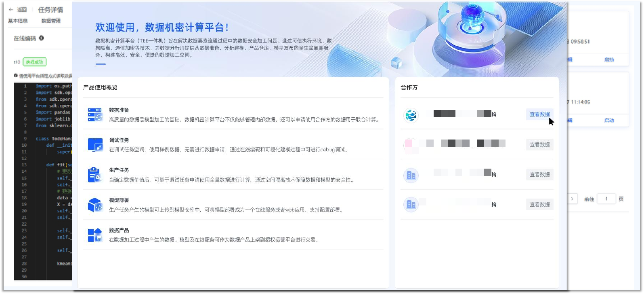Image resolution: width=644 pixels, height=294 pixels.
Task: Click the 数据产品 icon
Action: point(95,235)
